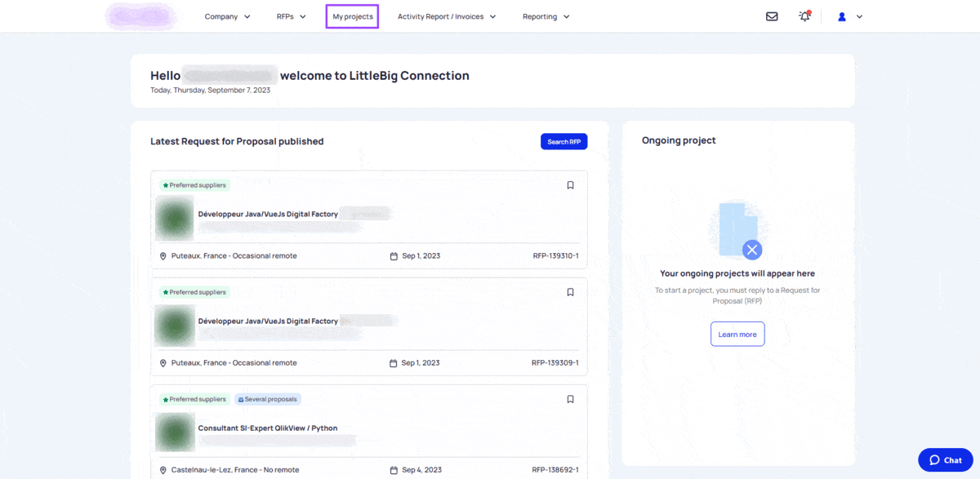Expand the Reporting menu

[546, 16]
